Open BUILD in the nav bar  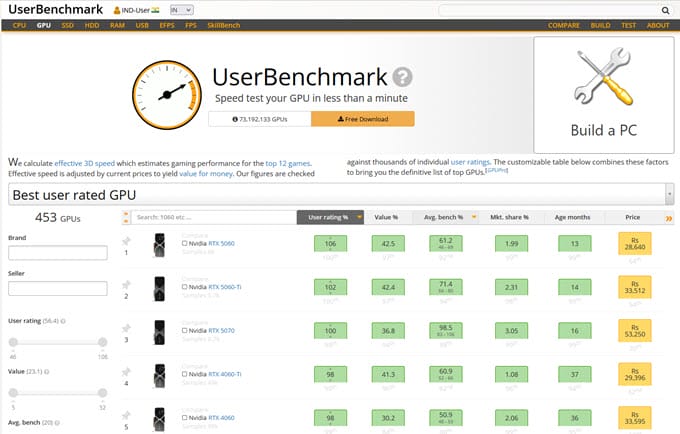tap(600, 25)
